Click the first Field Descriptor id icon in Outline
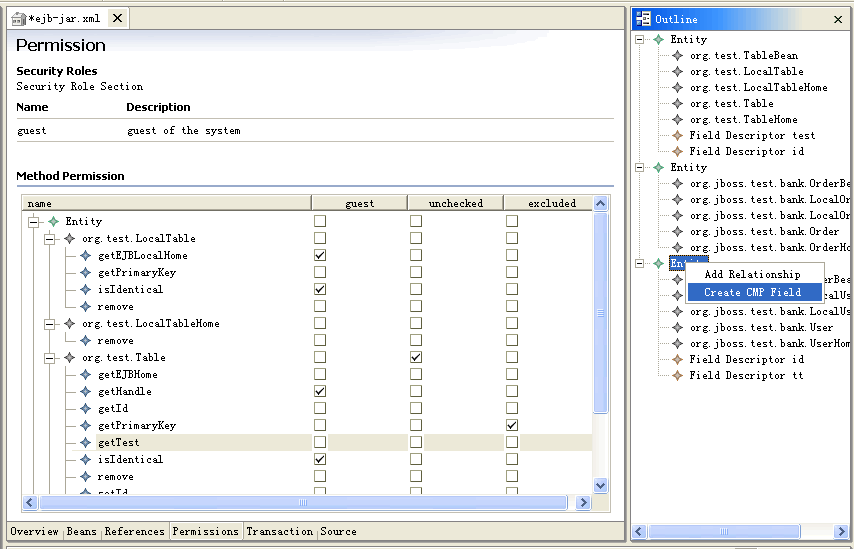This screenshot has width=854, height=549. (x=677, y=151)
